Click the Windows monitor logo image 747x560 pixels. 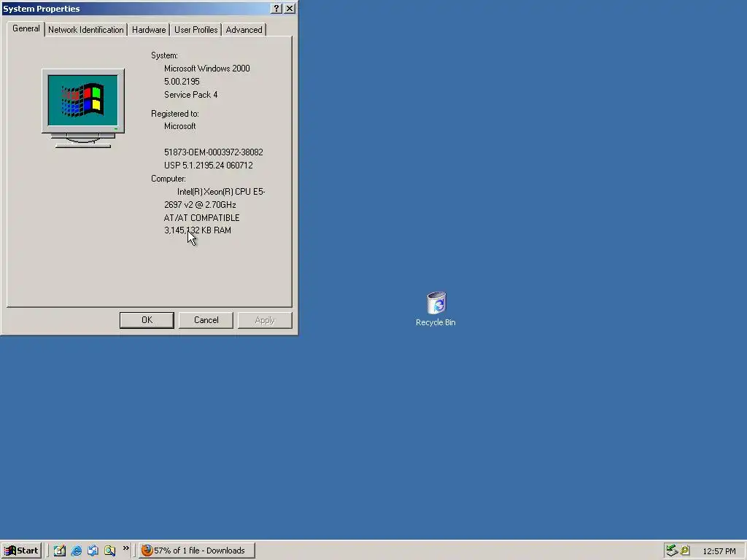pyautogui.click(x=83, y=108)
